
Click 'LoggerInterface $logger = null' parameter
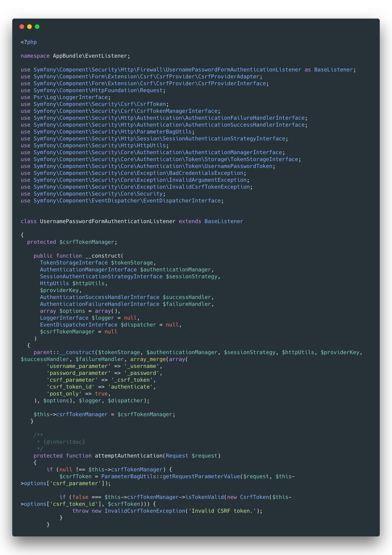(88, 318)
